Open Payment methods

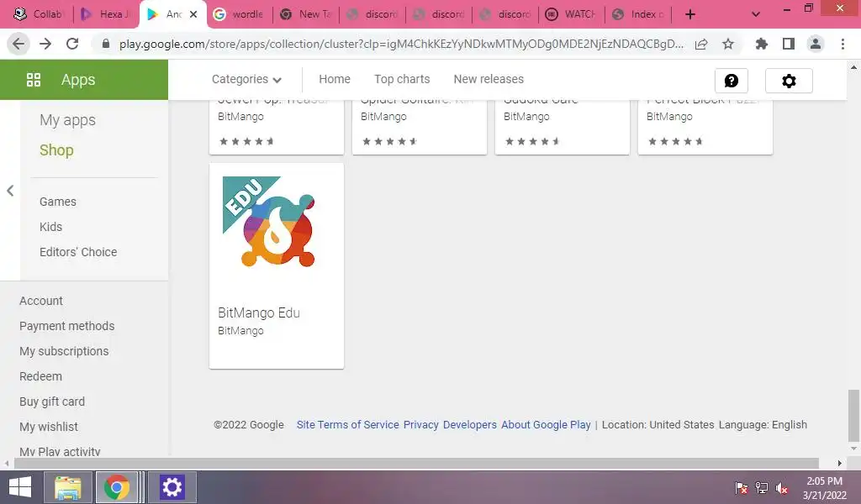[x=67, y=326]
